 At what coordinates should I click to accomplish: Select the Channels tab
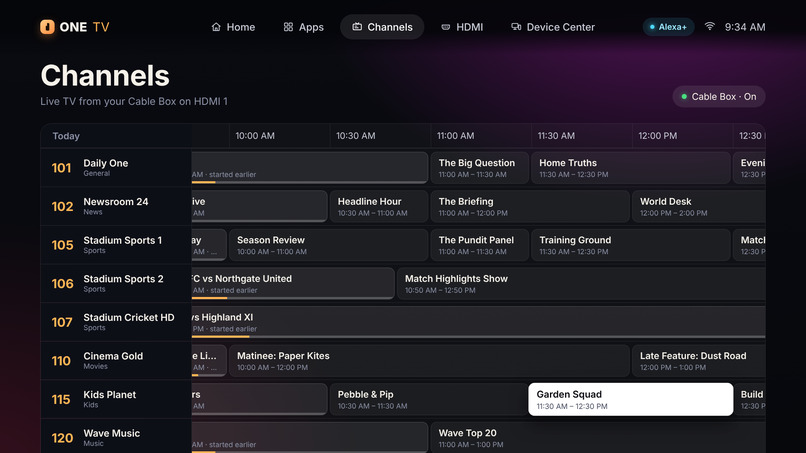(x=382, y=27)
